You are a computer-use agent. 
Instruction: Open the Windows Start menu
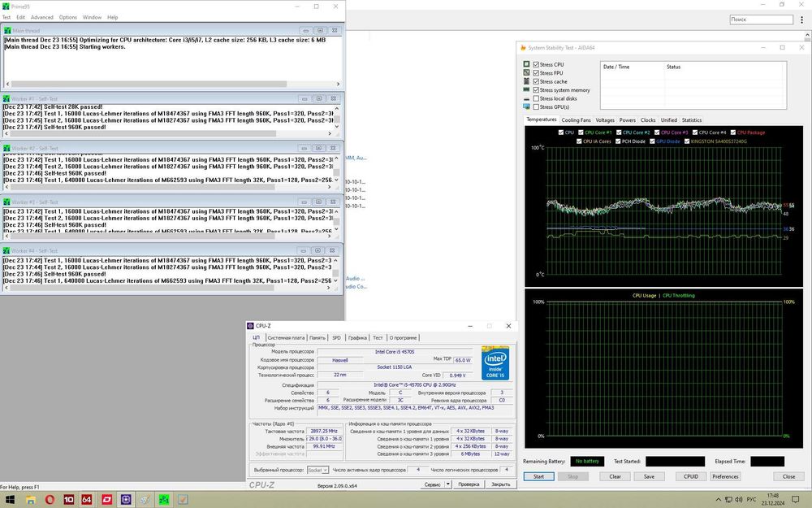tap(11, 499)
